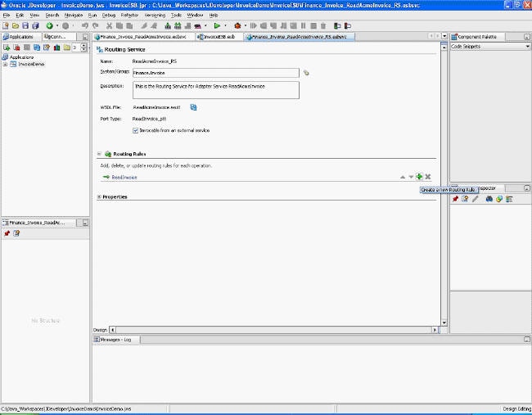532x415 pixels.
Task: Click the New file toolbar icon
Action: [x=6, y=26]
